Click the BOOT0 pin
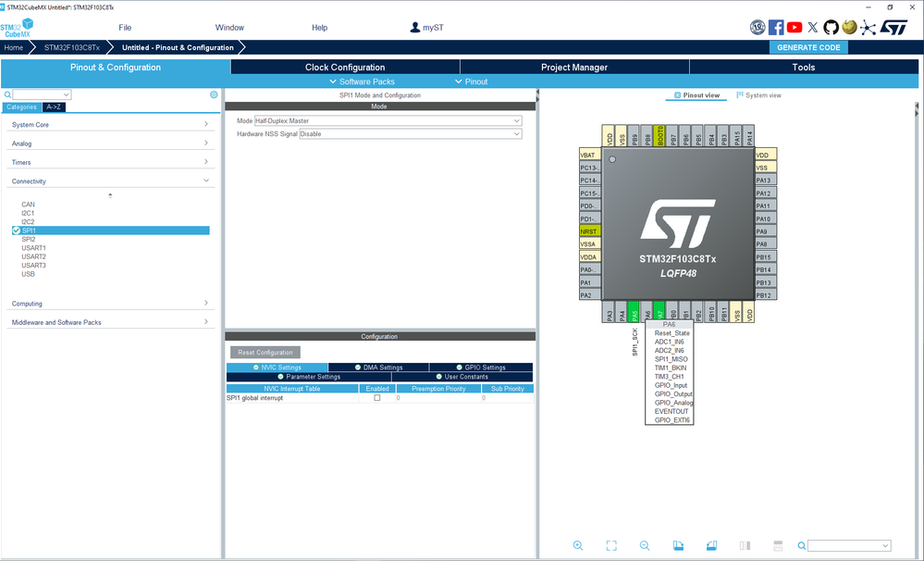This screenshot has height=561, width=924. pos(659,136)
